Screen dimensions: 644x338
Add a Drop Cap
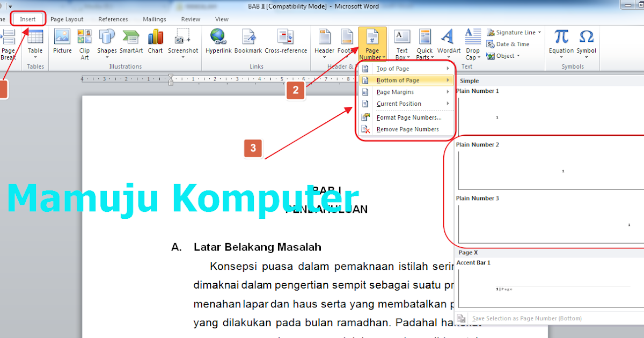[472, 44]
